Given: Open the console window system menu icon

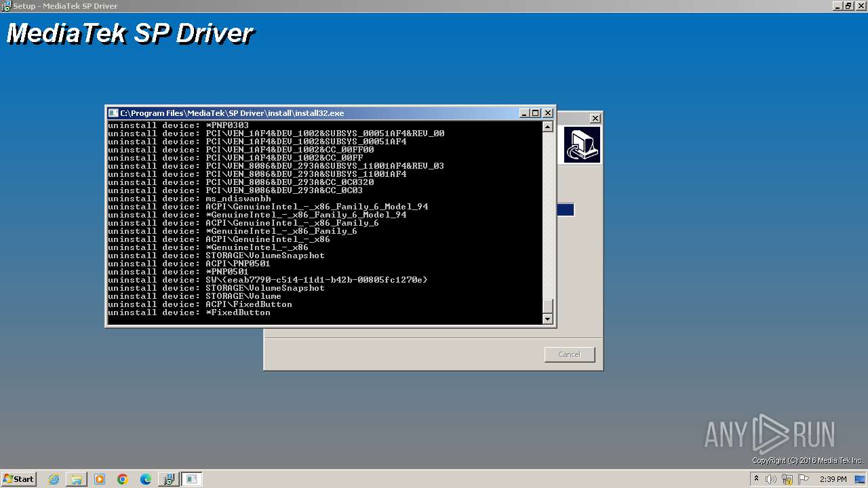Looking at the screenshot, I should (x=113, y=113).
